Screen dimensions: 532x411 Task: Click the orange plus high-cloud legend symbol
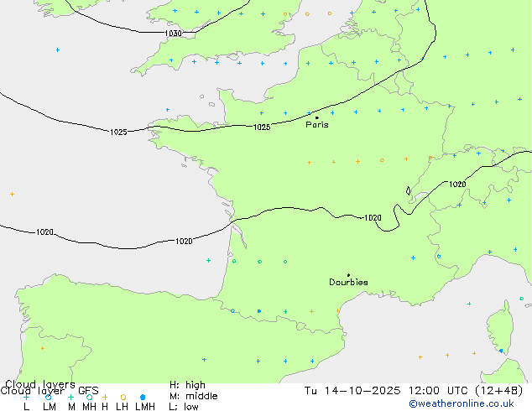click(x=105, y=397)
